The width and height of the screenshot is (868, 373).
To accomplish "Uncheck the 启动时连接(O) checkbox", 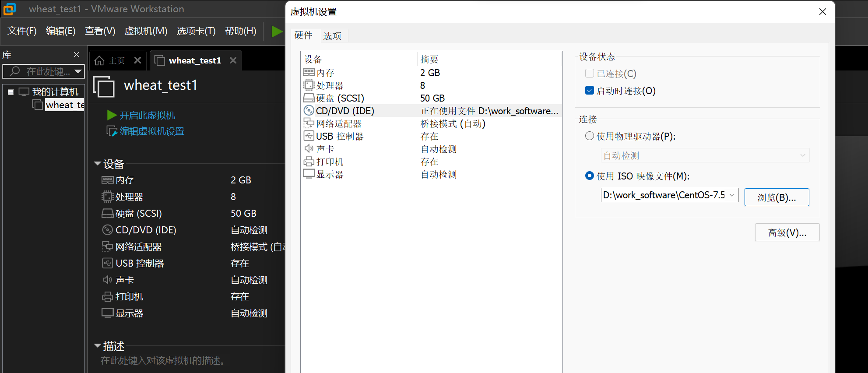I will click(x=590, y=91).
